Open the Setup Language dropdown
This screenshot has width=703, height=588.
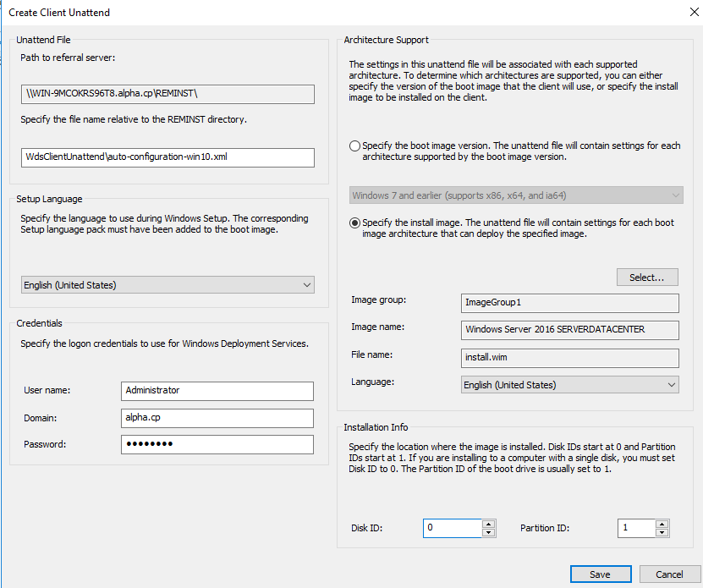click(168, 285)
